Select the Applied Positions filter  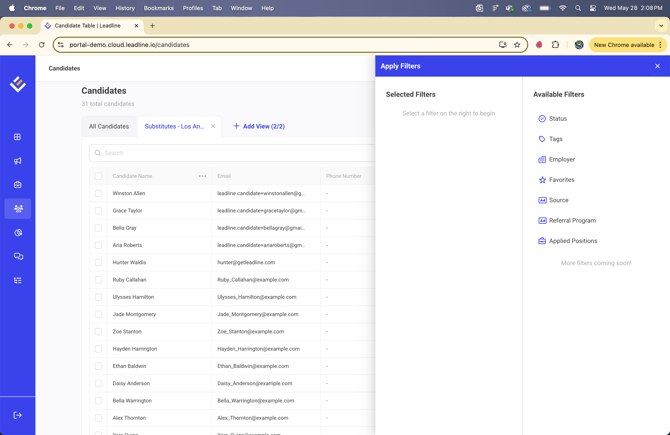567,241
